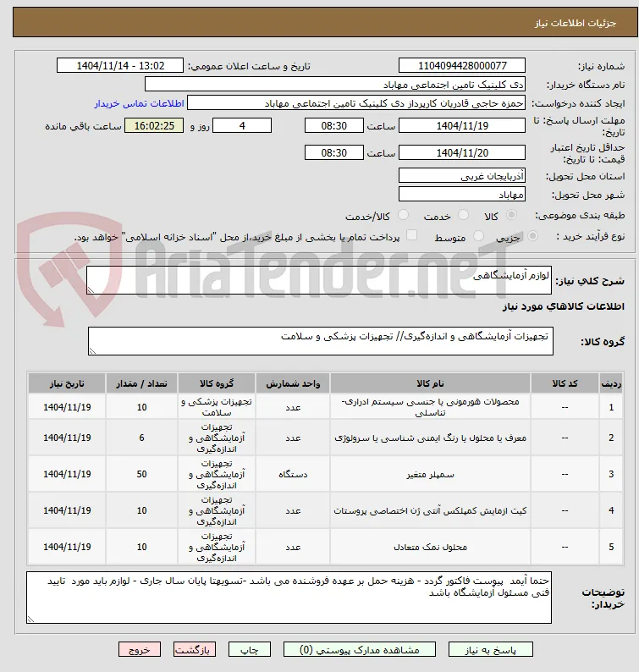Click the خروج exit button
This screenshot has height=672, width=639.
pos(140,649)
